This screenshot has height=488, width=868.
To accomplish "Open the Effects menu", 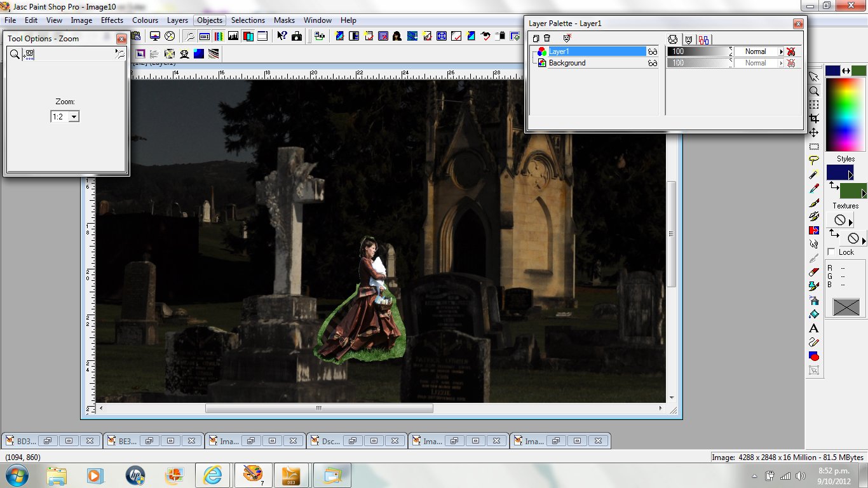I will coord(112,20).
